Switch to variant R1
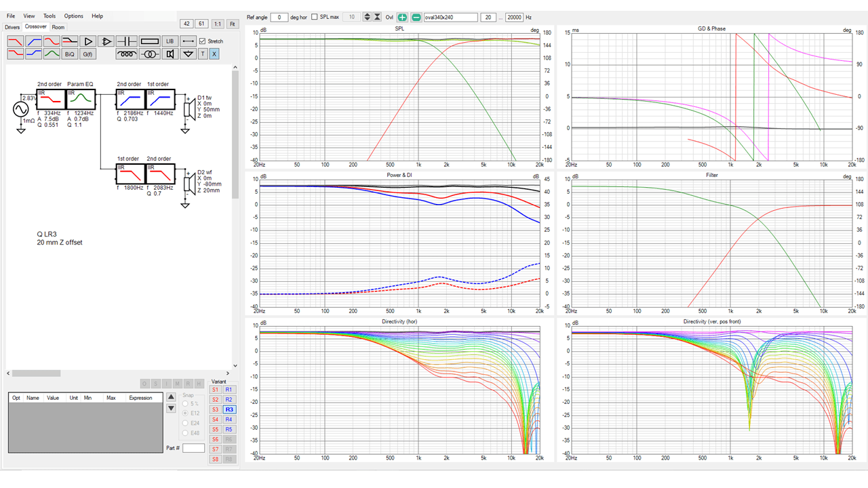This screenshot has height=488, width=868. [229, 390]
